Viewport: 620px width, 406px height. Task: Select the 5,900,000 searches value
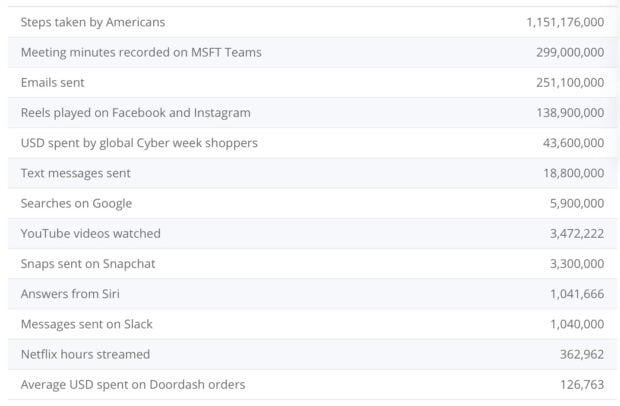(577, 203)
